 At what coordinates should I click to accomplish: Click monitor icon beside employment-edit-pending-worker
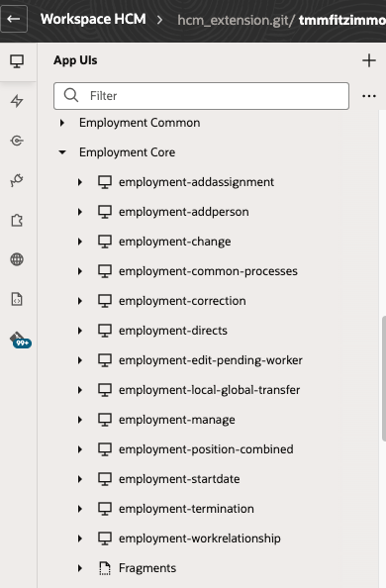tap(105, 360)
